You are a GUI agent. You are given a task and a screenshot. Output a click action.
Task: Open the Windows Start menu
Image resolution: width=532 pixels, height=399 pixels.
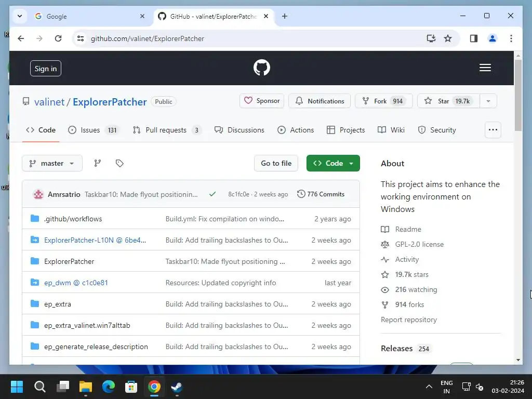[17, 387]
